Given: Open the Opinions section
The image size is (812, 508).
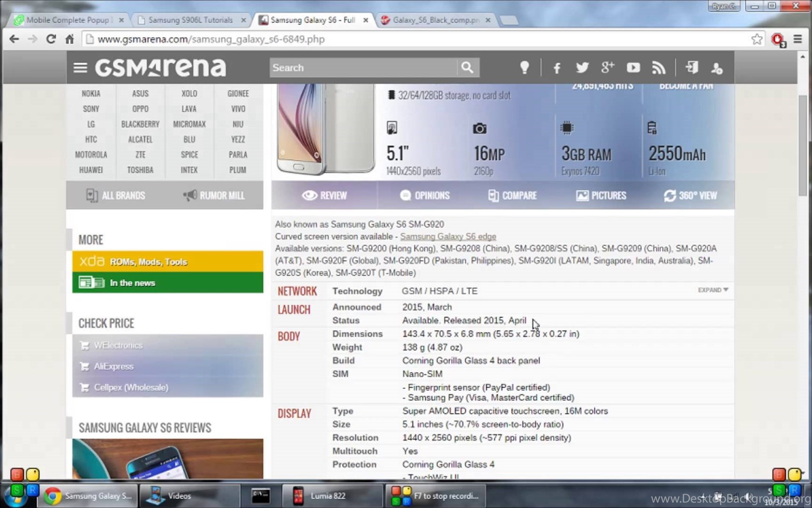Looking at the screenshot, I should point(425,195).
